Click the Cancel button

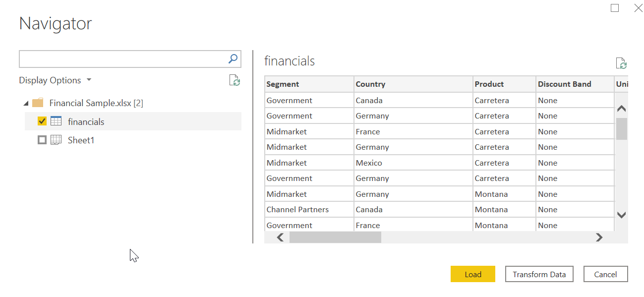pos(606,274)
